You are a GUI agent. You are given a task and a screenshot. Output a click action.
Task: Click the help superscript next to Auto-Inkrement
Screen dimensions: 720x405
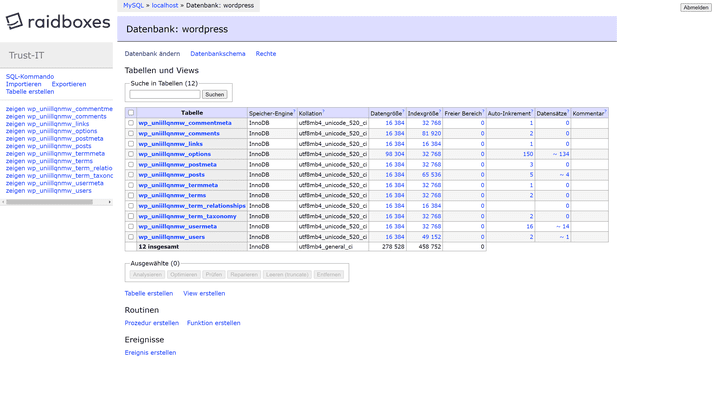point(532,111)
